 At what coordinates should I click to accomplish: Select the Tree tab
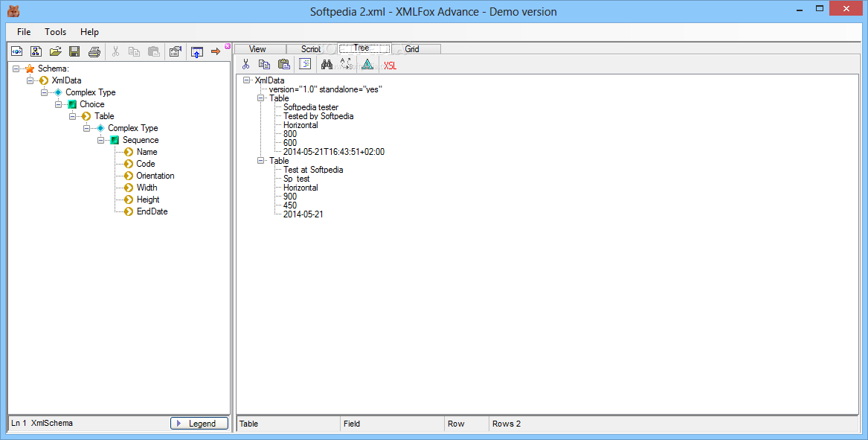pyautogui.click(x=364, y=48)
